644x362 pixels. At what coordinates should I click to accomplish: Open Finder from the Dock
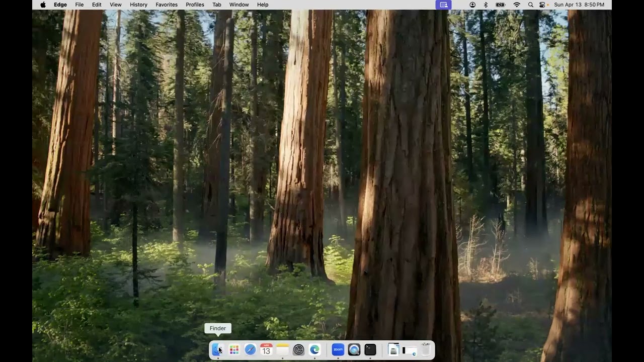(x=218, y=349)
